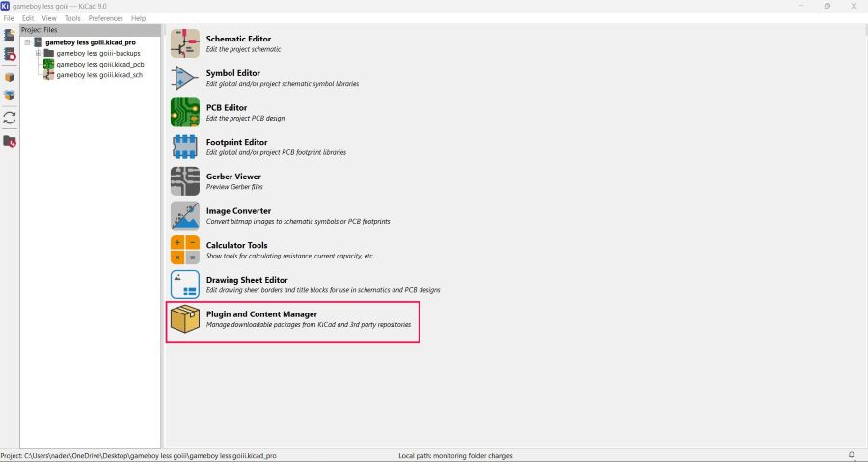Open Plugin and Content Manager box icon
The height and width of the screenshot is (462, 868).
tap(185, 318)
